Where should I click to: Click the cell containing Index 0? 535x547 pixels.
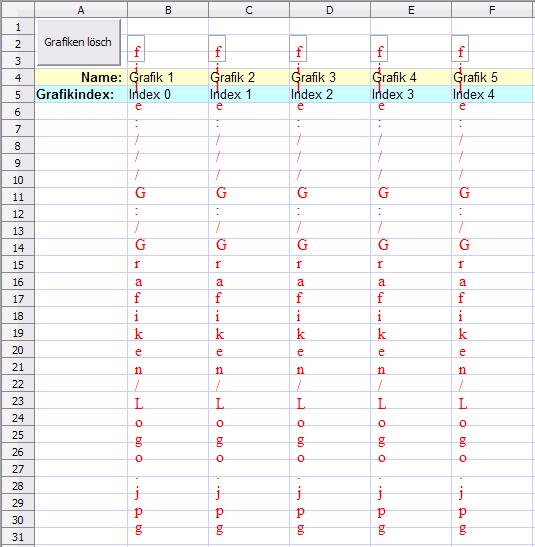(x=168, y=95)
